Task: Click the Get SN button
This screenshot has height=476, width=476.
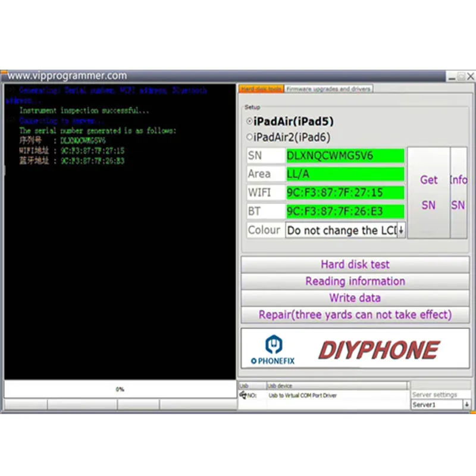Action: [x=428, y=192]
